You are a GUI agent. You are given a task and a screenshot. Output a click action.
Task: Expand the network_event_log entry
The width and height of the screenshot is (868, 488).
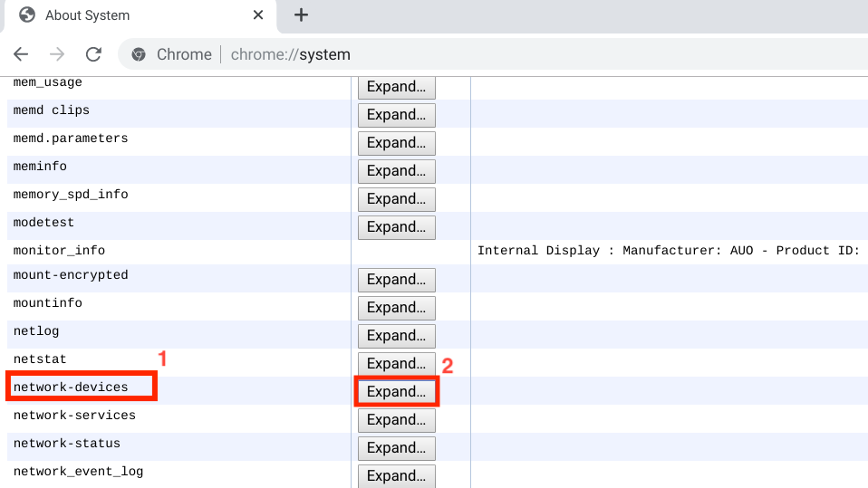[396, 476]
